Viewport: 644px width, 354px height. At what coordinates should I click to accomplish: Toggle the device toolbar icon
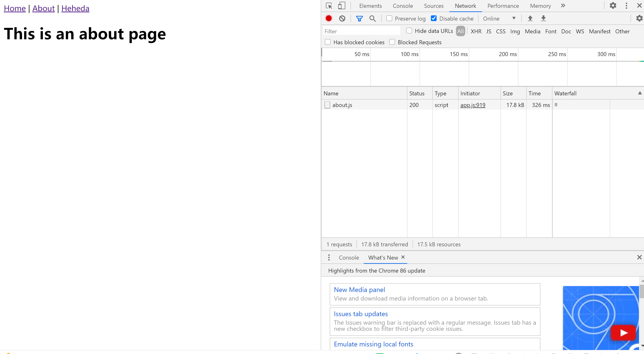342,6
